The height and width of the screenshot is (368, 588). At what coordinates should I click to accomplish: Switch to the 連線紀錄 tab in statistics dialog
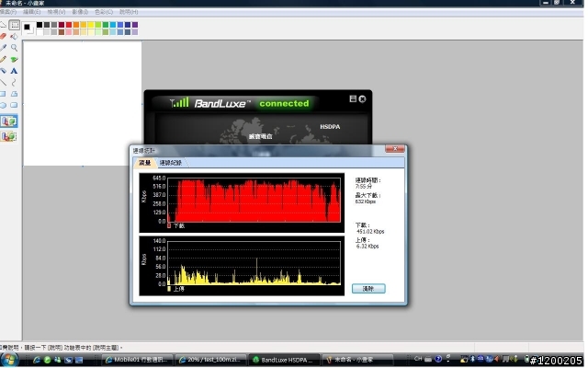click(x=171, y=163)
